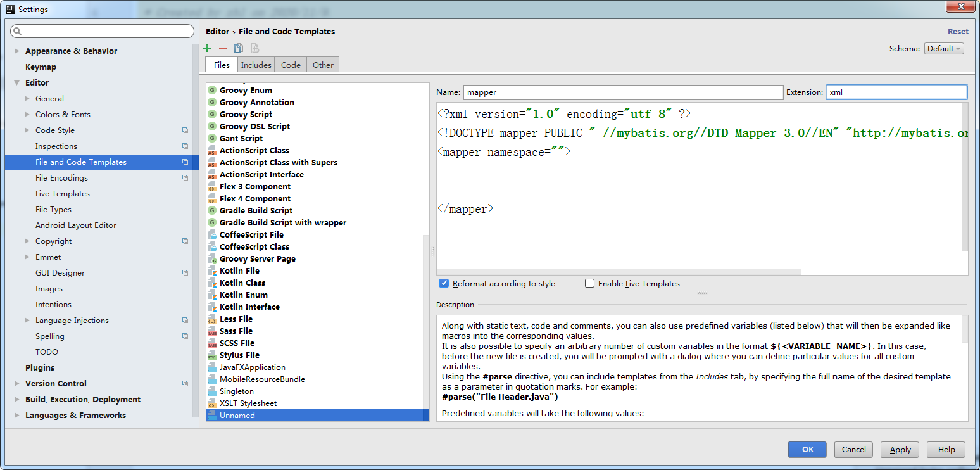Screen dimensions: 980x470
Task: Duplicate the template via the Copy Template icon
Action: 239,48
